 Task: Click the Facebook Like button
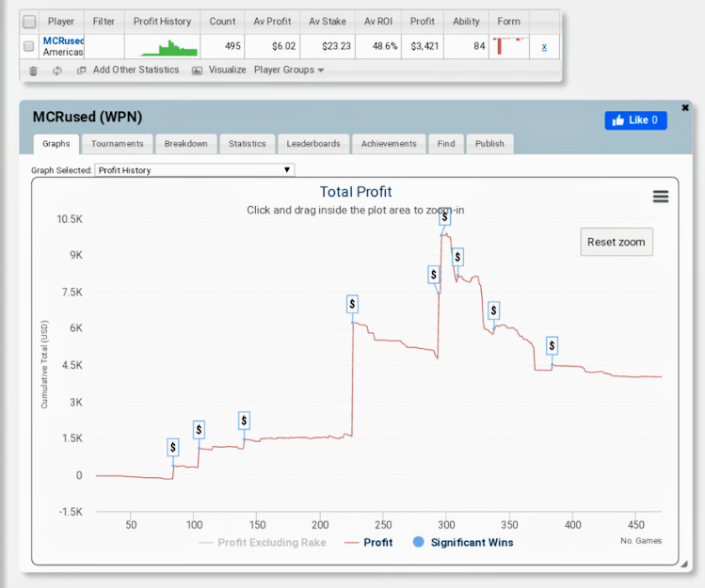635,120
